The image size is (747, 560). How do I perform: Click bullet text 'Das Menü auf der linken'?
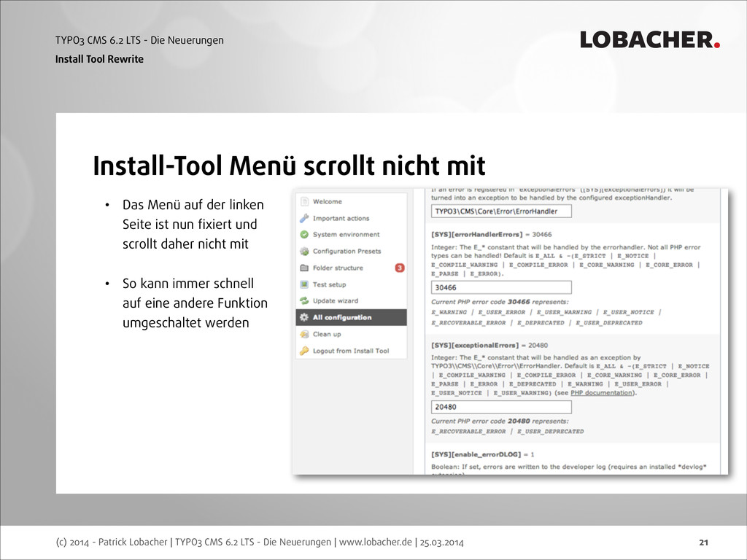click(x=193, y=205)
